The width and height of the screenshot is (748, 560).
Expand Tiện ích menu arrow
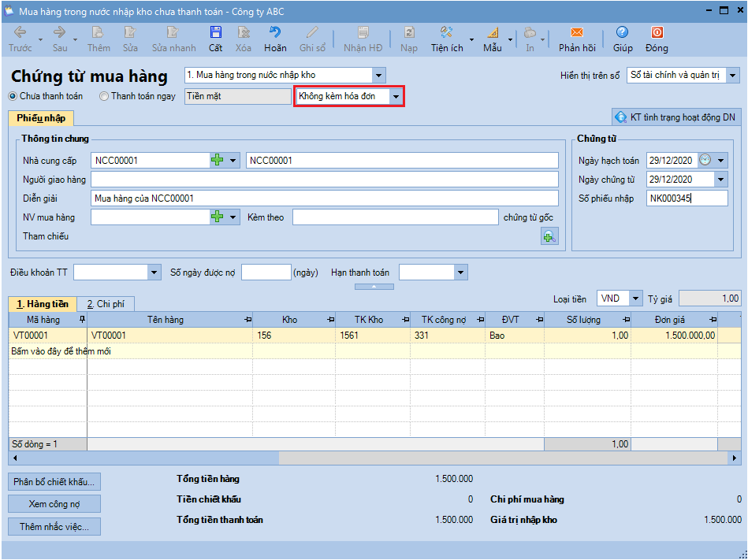[x=471, y=39]
